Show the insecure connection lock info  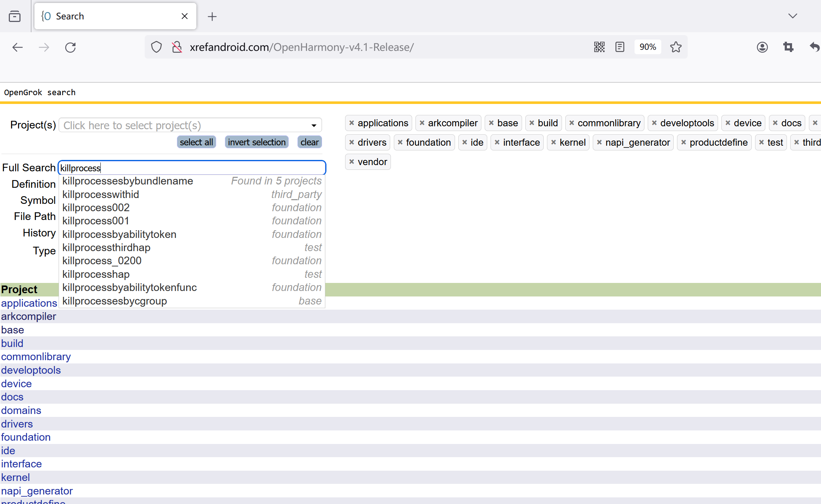point(177,47)
